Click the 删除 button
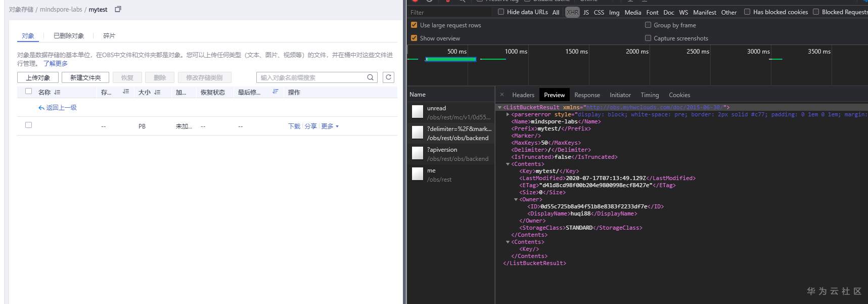This screenshot has height=304, width=868. point(160,77)
